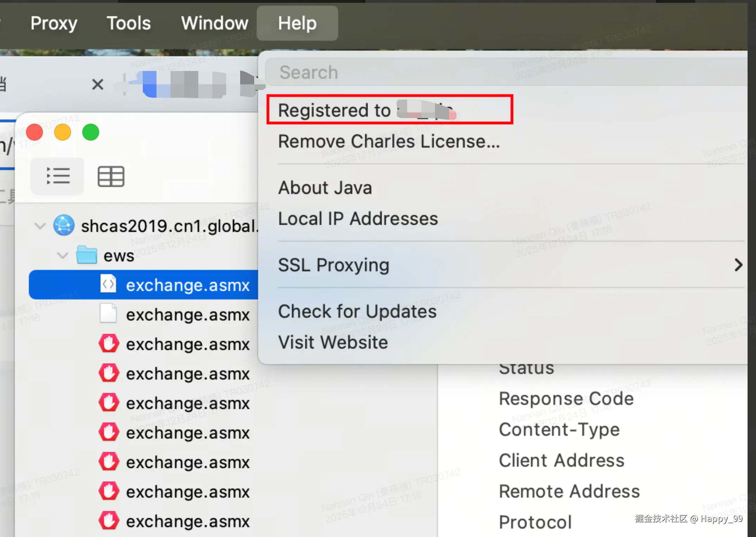The image size is (756, 537).
Task: Collapse the shcas2019.cn1.global host node
Action: click(x=40, y=225)
